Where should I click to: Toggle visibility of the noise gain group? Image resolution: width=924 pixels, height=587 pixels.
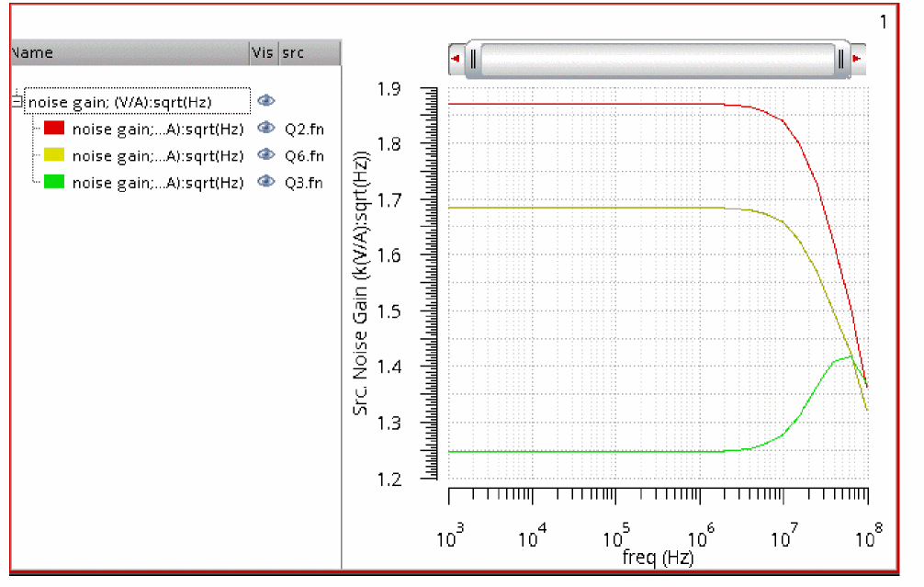(266, 100)
